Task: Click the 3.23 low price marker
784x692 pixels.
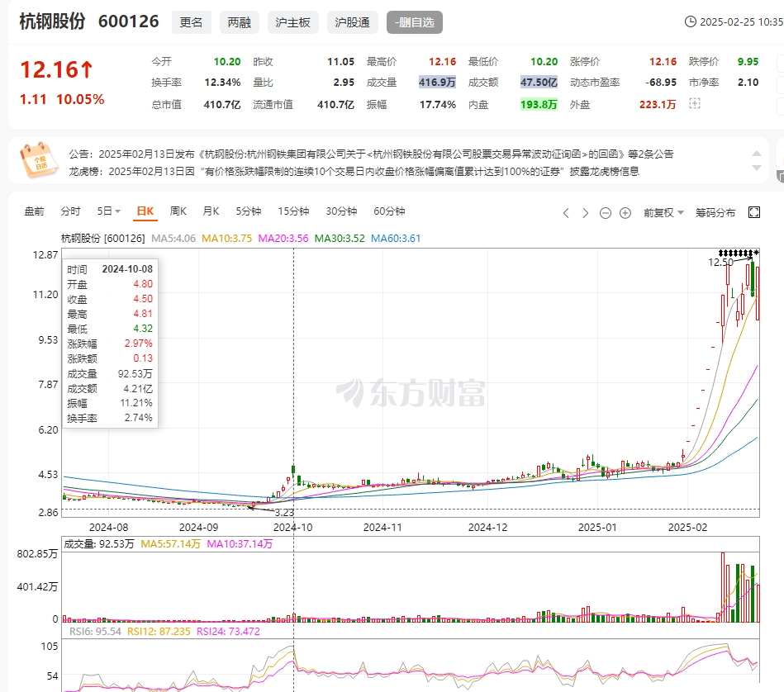Action: 284,512
